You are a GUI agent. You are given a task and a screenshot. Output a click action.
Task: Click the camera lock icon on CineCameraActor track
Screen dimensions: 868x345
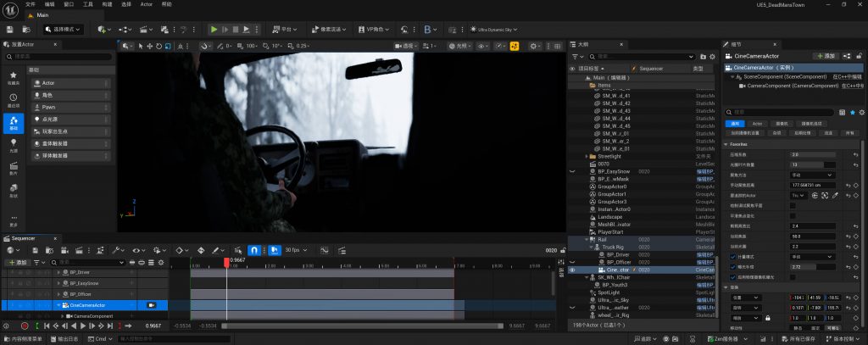click(151, 305)
